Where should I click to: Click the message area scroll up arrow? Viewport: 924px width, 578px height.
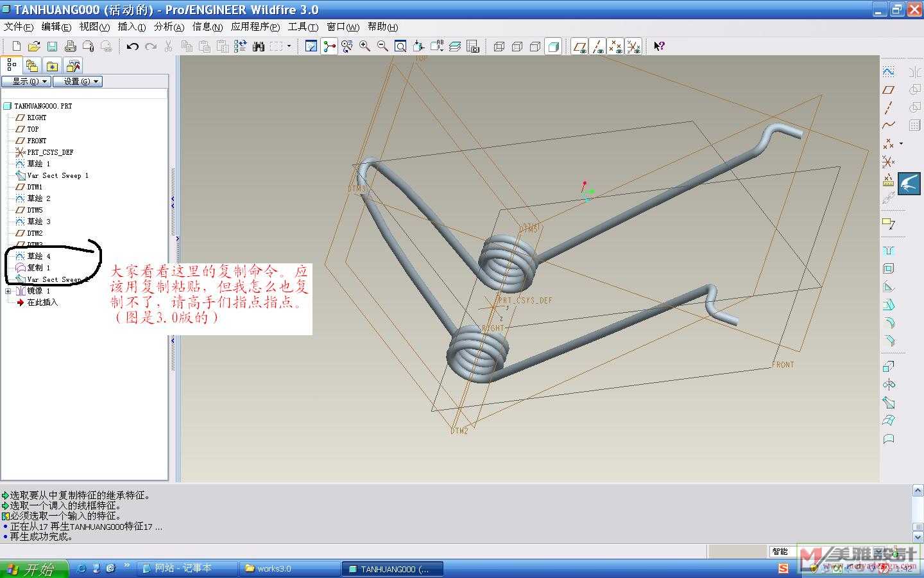[x=918, y=491]
